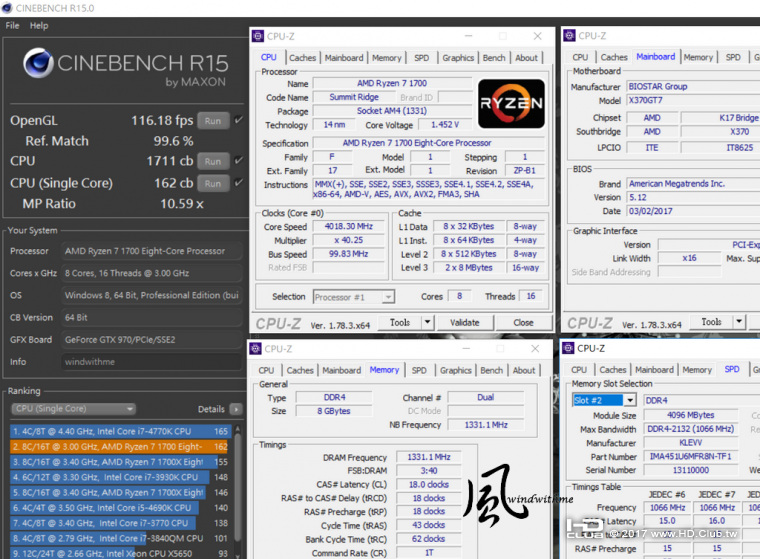760x559 pixels.
Task: Click the Cinebench sphere logo icon
Action: click(37, 64)
